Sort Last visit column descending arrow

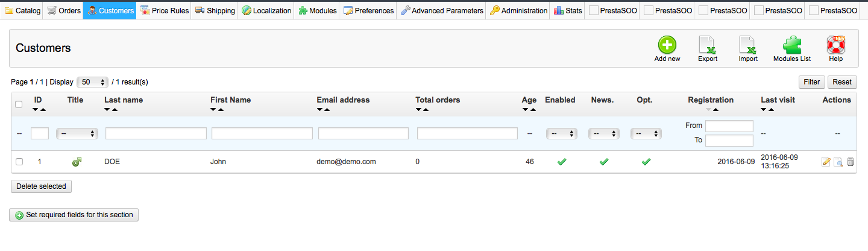[764, 110]
